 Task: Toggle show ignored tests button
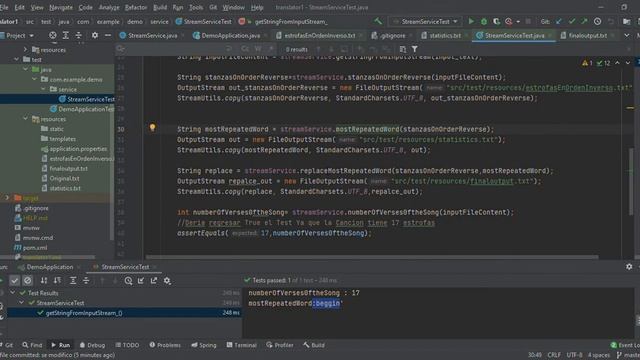27,280
